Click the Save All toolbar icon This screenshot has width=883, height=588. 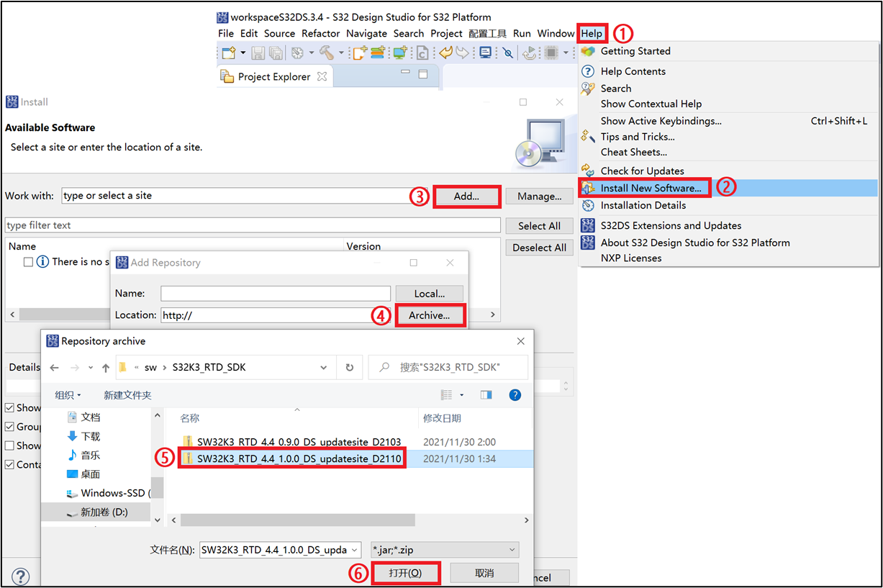point(276,53)
